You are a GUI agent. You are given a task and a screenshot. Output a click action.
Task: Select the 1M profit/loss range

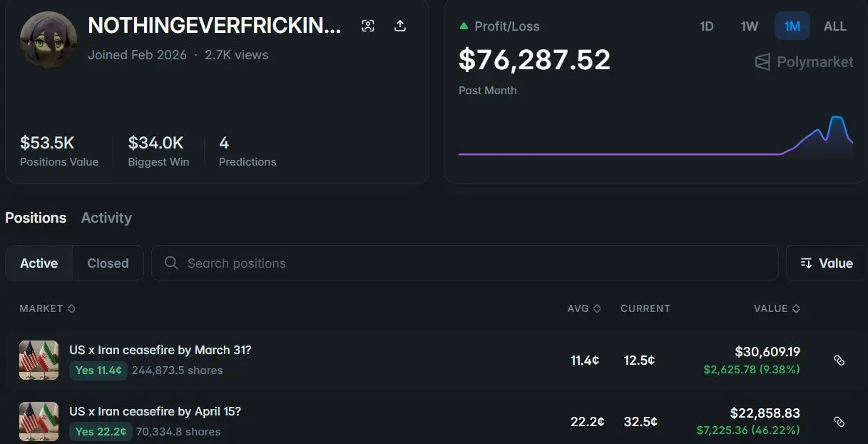pos(792,26)
